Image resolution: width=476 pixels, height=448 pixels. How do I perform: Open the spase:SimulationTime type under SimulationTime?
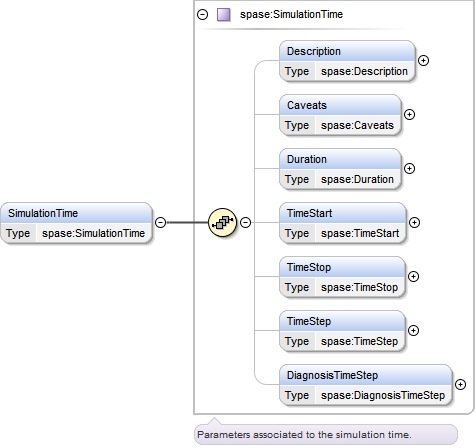[93, 233]
